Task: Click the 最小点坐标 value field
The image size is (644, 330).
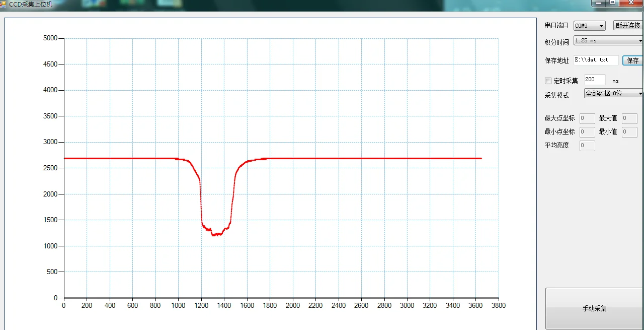Action: 587,132
